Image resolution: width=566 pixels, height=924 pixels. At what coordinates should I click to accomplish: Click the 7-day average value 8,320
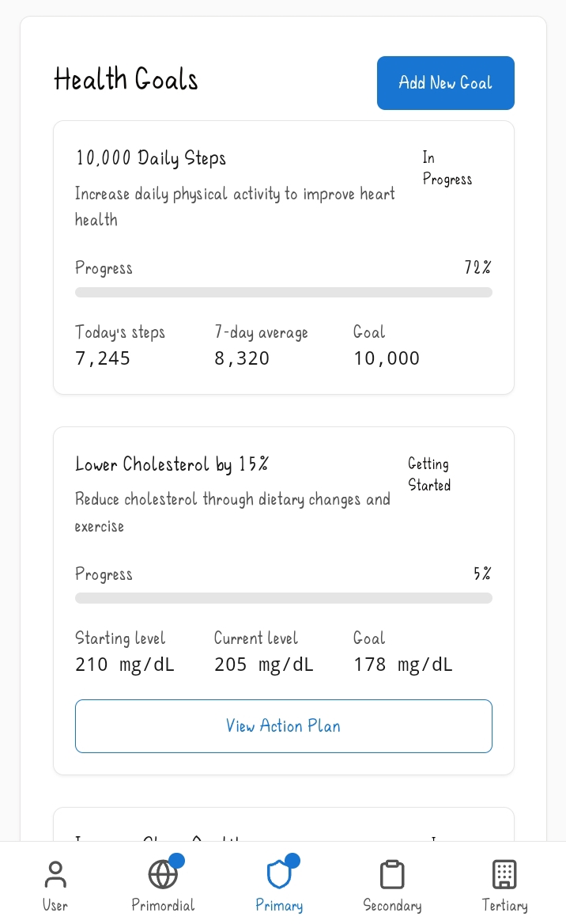242,358
